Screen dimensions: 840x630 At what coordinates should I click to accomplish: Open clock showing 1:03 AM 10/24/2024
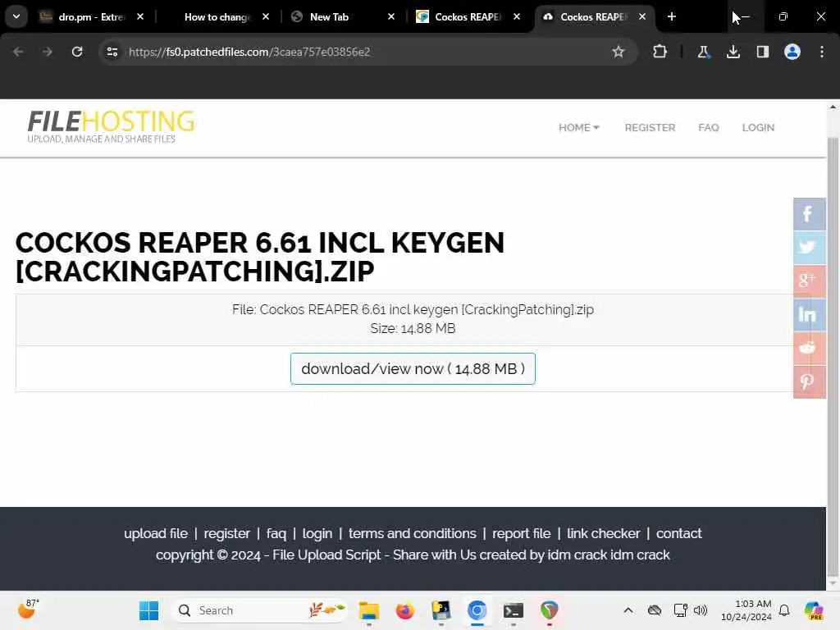746,610
